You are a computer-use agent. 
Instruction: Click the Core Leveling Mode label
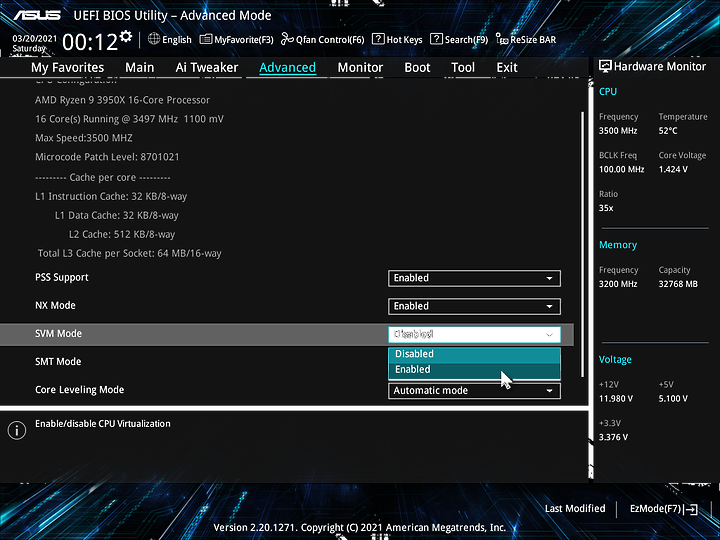(x=79, y=390)
